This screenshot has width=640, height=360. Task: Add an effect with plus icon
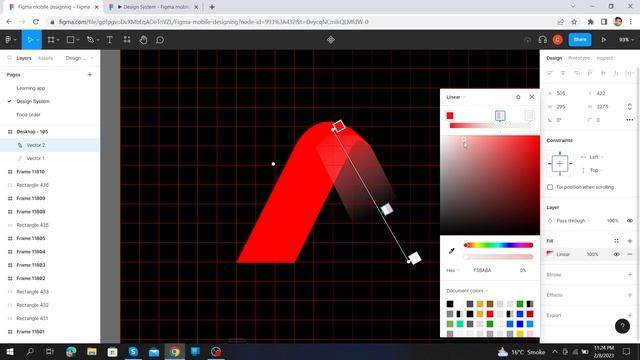630,295
